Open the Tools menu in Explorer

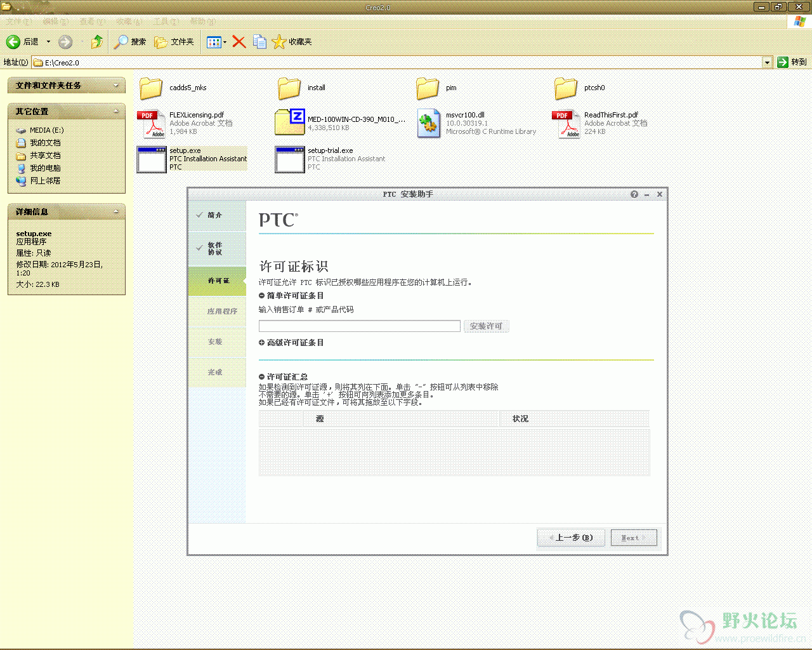point(166,22)
